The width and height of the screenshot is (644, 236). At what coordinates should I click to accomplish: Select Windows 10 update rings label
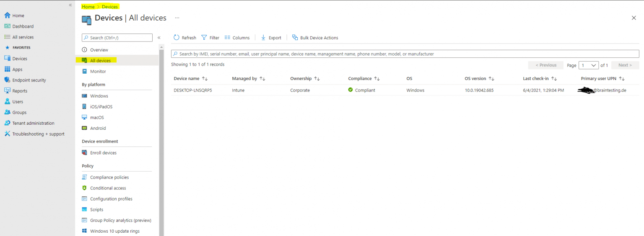pos(115,231)
